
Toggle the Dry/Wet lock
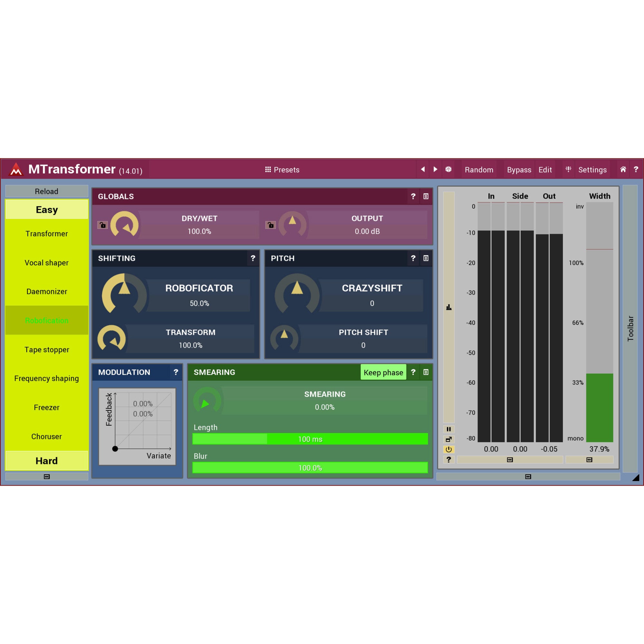tap(103, 225)
